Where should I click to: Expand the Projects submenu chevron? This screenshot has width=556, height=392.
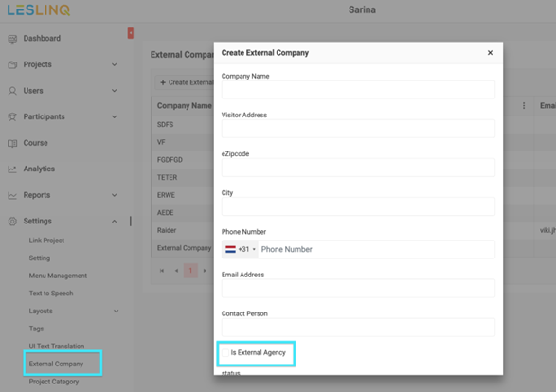pos(115,64)
